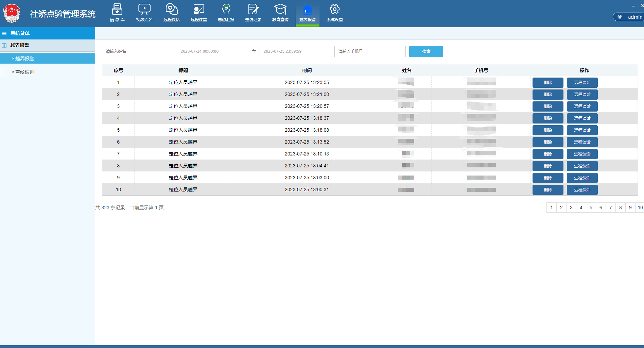Collapse the 导航菜单 hamburger menu
The width and height of the screenshot is (644, 348).
tap(4, 33)
